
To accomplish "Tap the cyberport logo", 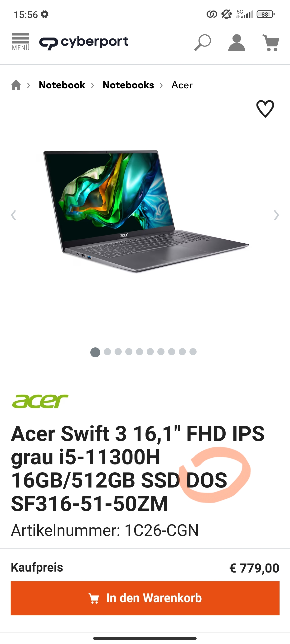I will point(84,43).
